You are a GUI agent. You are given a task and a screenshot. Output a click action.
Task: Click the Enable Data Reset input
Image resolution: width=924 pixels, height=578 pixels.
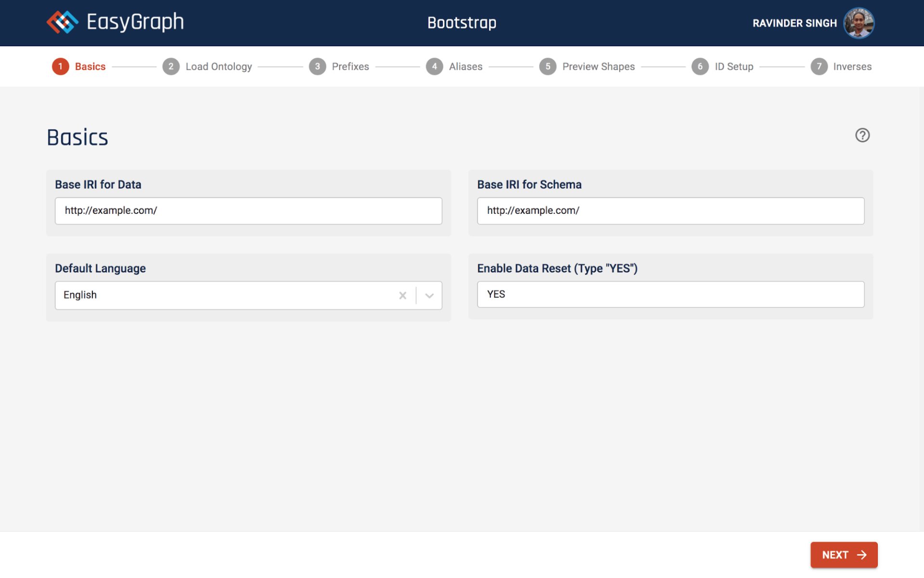[x=670, y=294]
